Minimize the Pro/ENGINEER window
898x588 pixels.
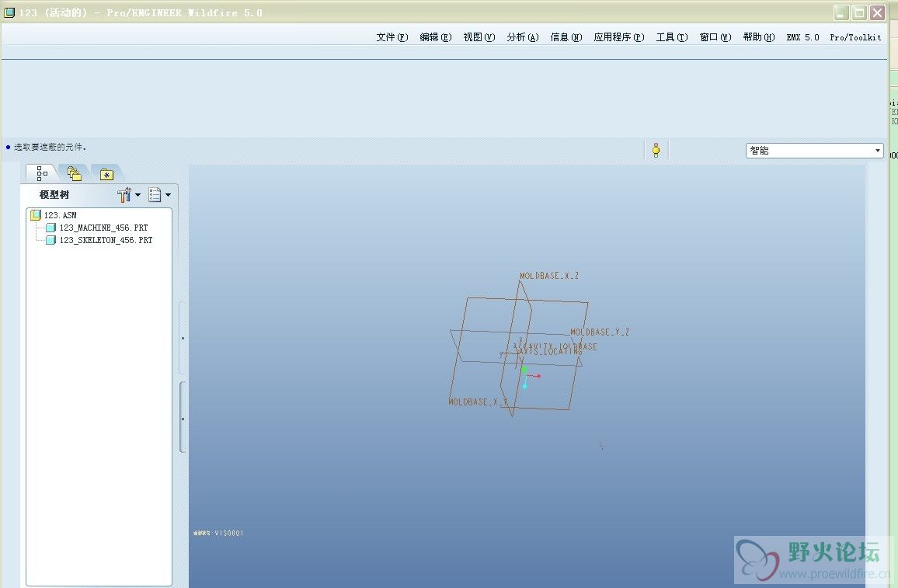point(841,12)
